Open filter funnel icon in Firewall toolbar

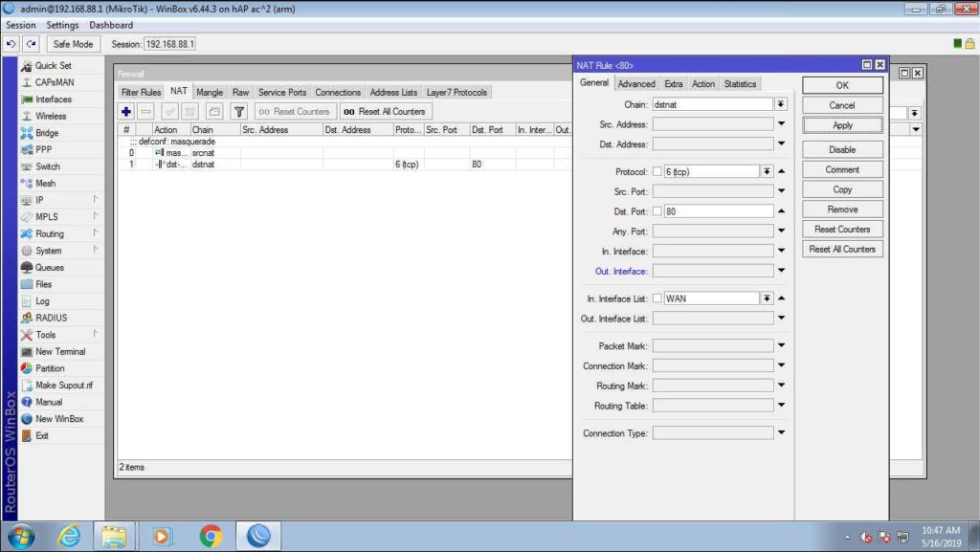[238, 112]
